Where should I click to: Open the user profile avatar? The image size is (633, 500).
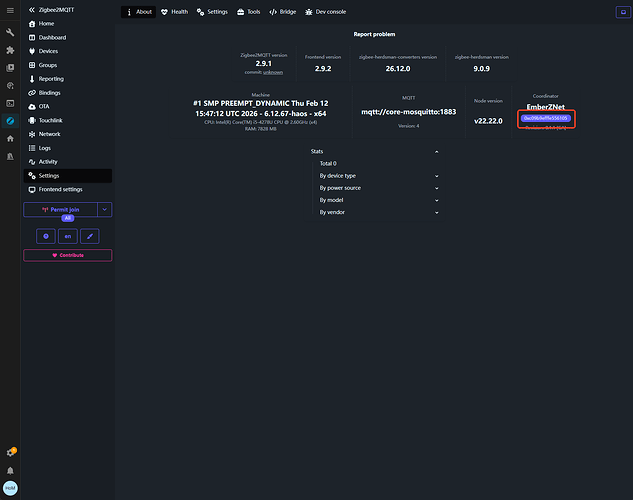(x=10, y=488)
